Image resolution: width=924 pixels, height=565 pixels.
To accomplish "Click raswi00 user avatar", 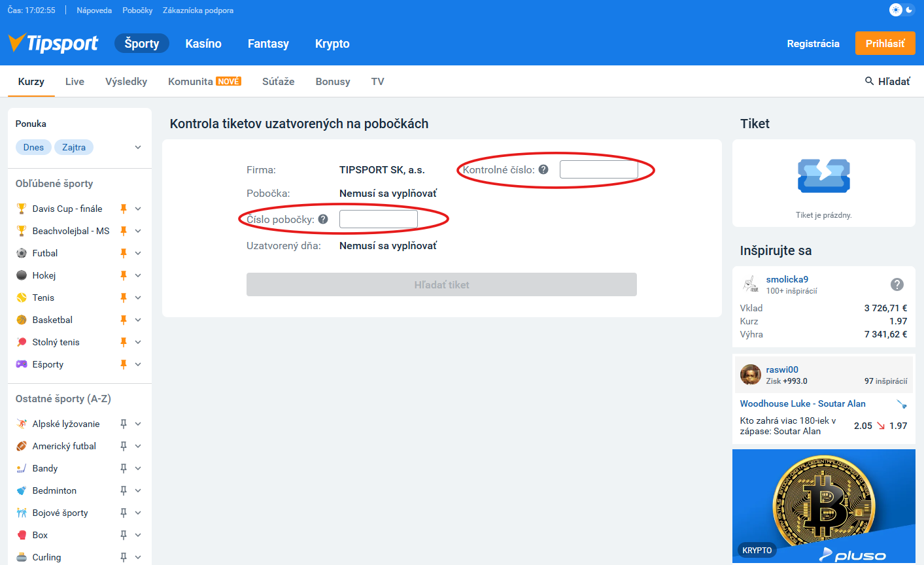I will click(x=750, y=375).
